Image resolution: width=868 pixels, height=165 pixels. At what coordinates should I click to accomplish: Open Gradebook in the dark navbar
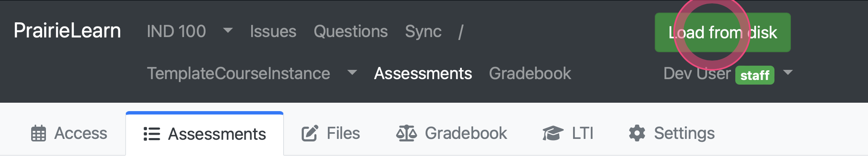(x=530, y=74)
